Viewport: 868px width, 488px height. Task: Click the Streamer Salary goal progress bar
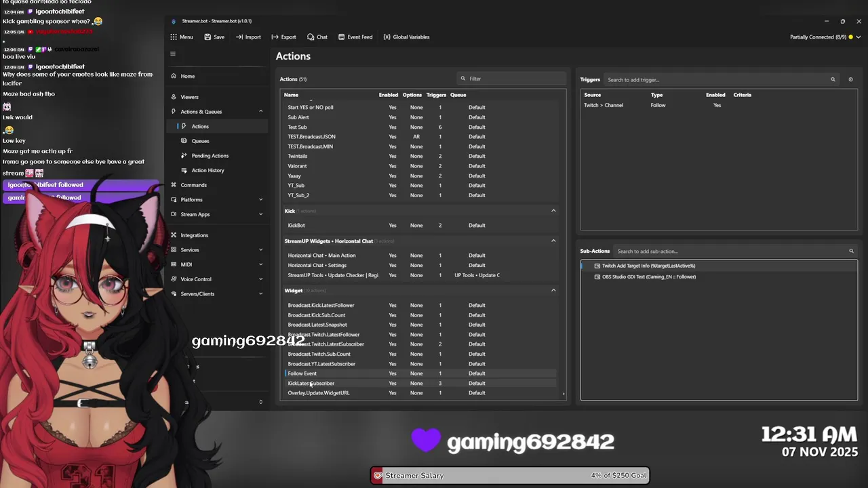(510, 475)
